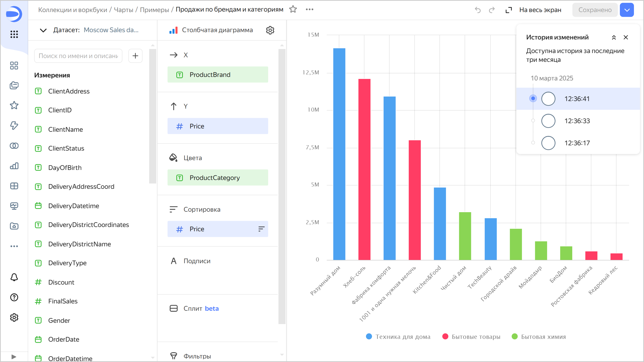Click the redo arrow icon

492,10
